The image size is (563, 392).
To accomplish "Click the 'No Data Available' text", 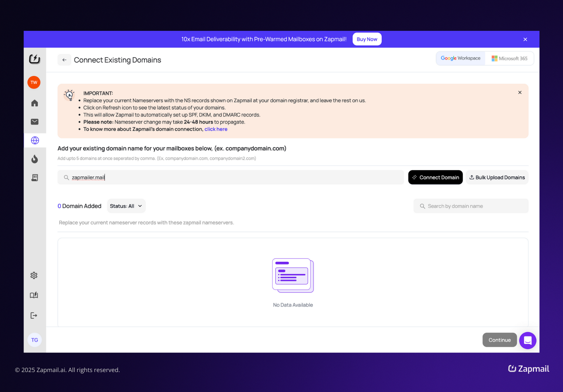I will pyautogui.click(x=293, y=305).
